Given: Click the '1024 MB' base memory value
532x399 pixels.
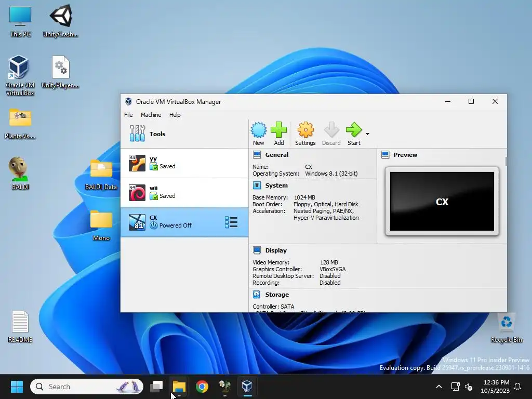Looking at the screenshot, I should click(304, 197).
